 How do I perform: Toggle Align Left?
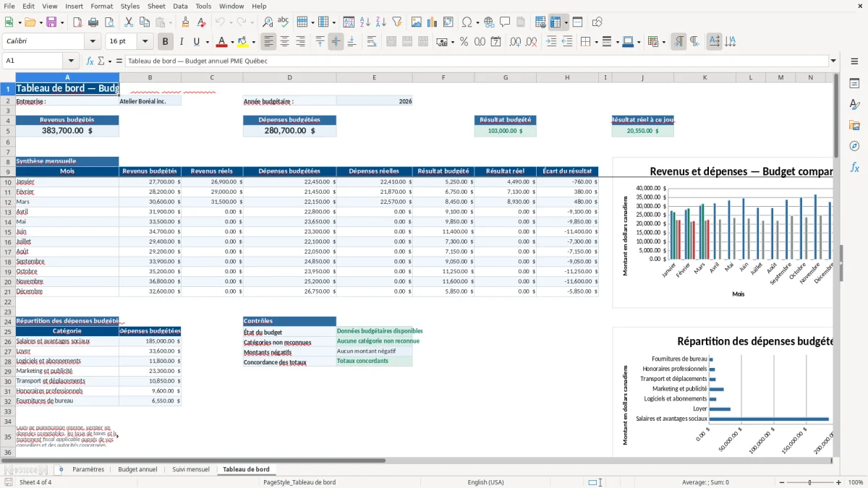[269, 42]
